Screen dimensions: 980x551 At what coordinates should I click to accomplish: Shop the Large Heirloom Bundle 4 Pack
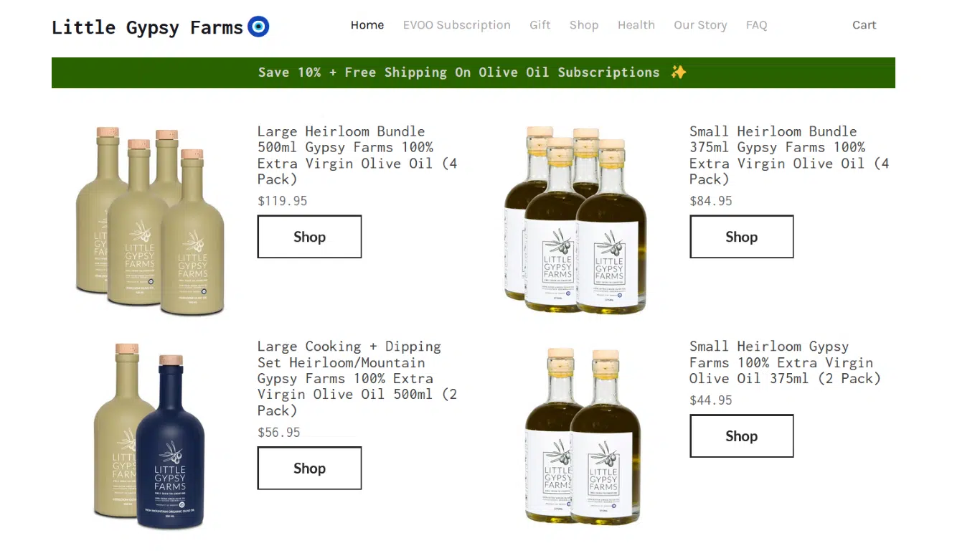coord(309,237)
